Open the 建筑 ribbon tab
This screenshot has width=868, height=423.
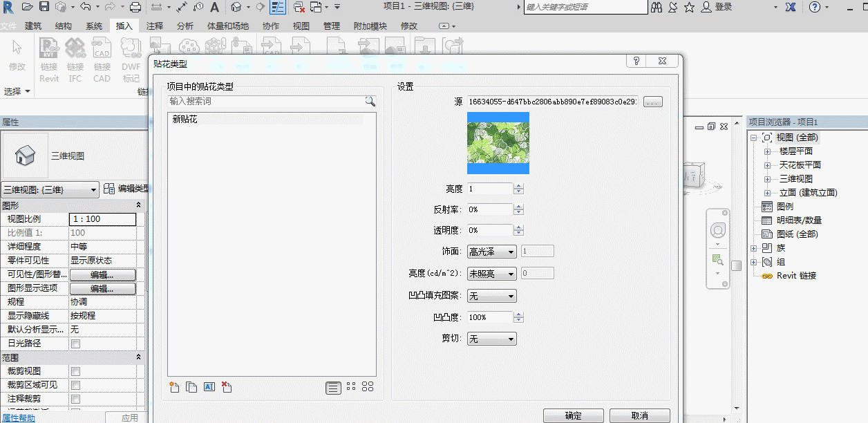click(x=33, y=26)
